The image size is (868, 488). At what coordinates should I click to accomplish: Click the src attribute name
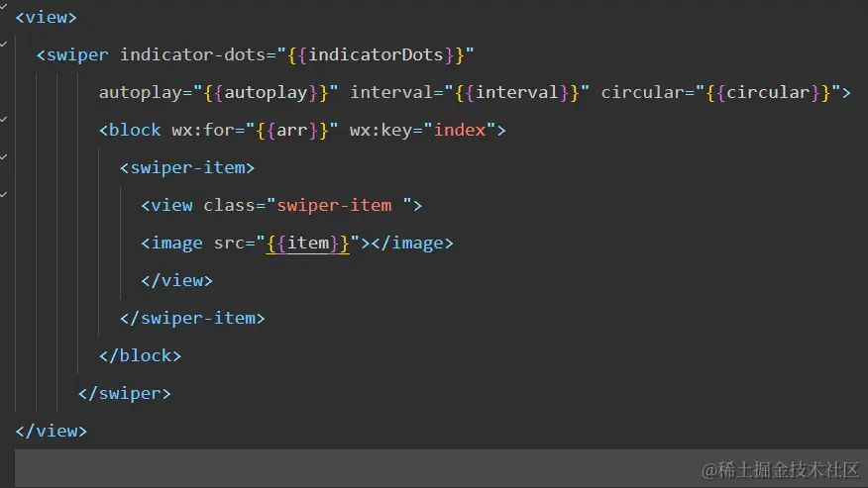coord(229,243)
